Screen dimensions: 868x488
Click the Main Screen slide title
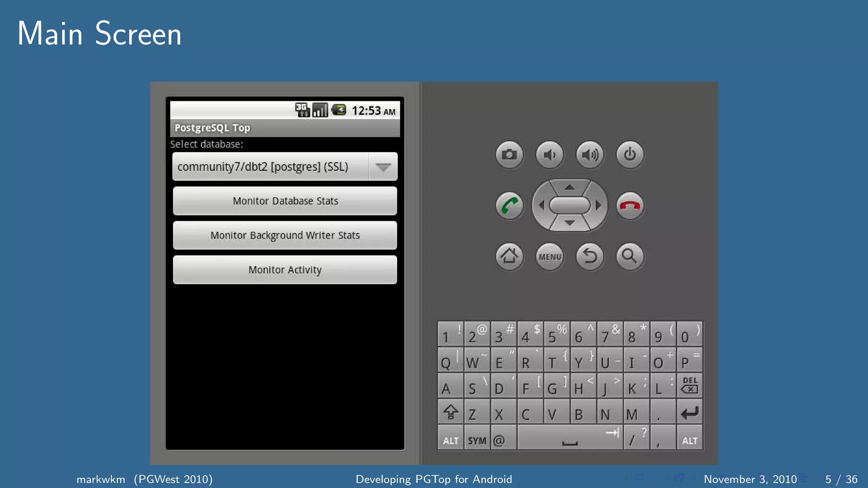point(100,33)
